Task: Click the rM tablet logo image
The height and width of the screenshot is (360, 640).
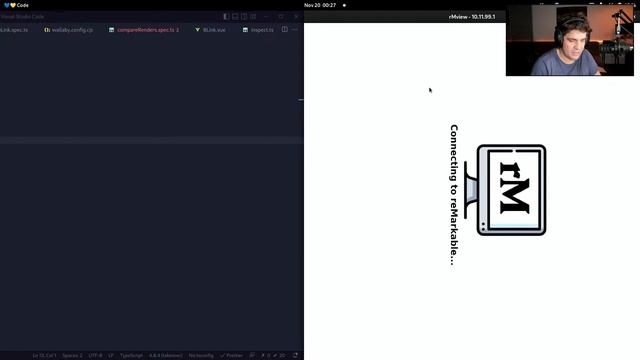Action: point(506,190)
